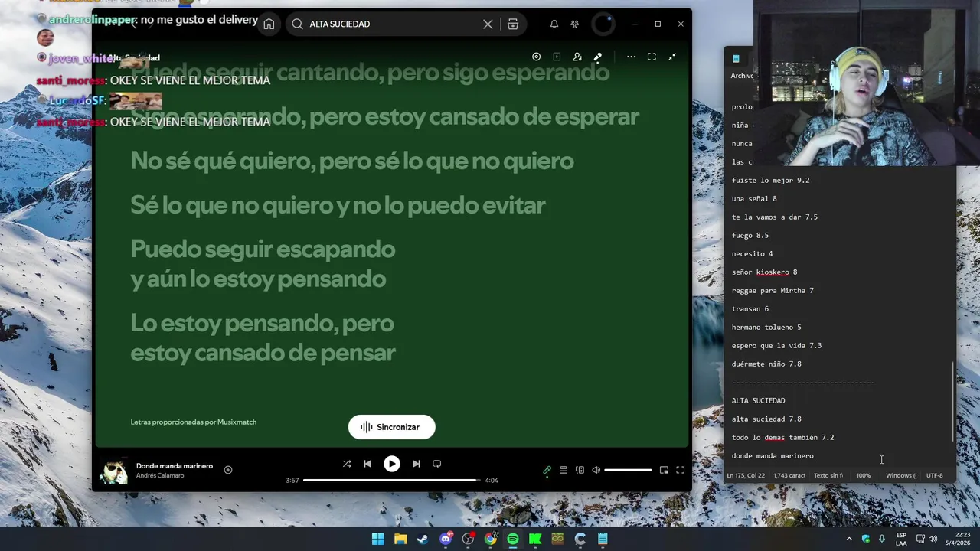Open Windows Start menu
This screenshot has height=551, width=980.
[x=378, y=539]
